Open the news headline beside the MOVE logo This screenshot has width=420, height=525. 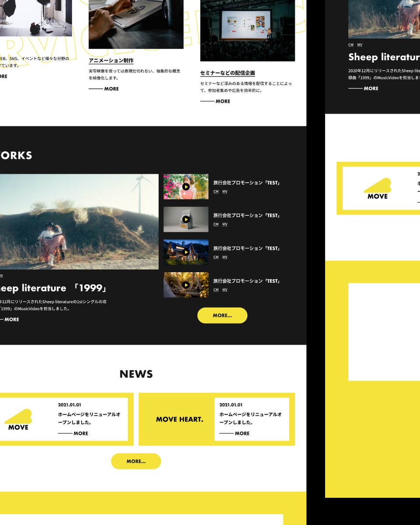pos(89,418)
